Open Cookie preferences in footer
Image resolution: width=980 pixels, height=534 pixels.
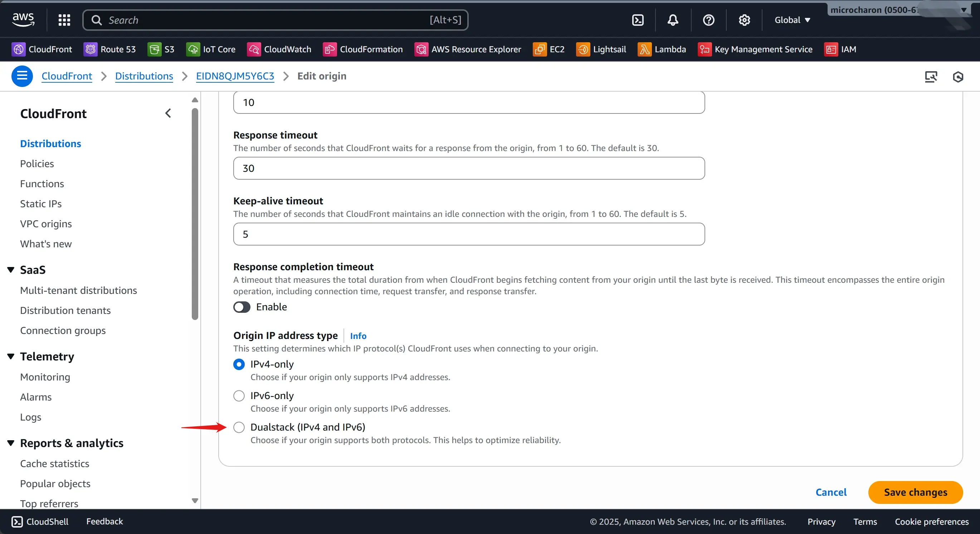(932, 522)
